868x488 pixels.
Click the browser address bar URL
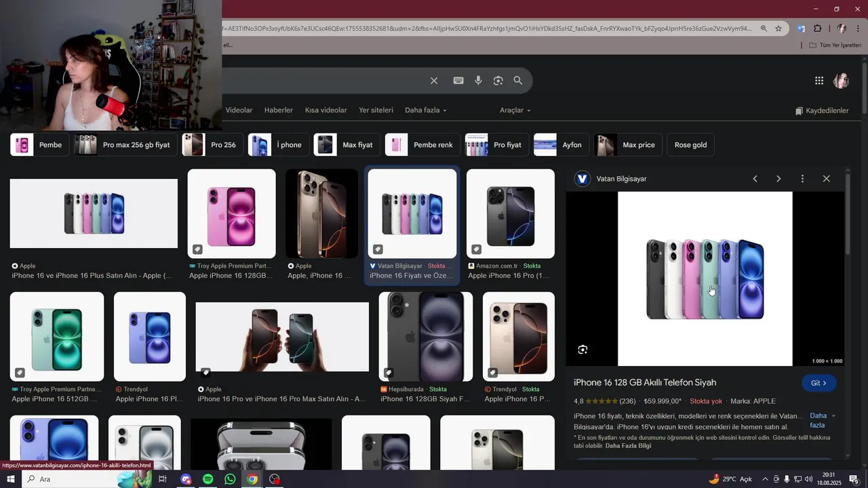click(487, 28)
